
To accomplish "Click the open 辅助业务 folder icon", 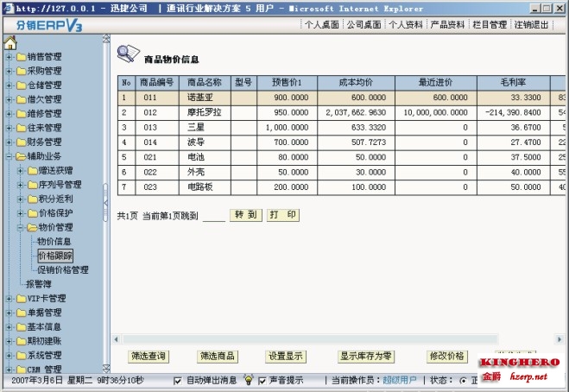I will 22,156.
